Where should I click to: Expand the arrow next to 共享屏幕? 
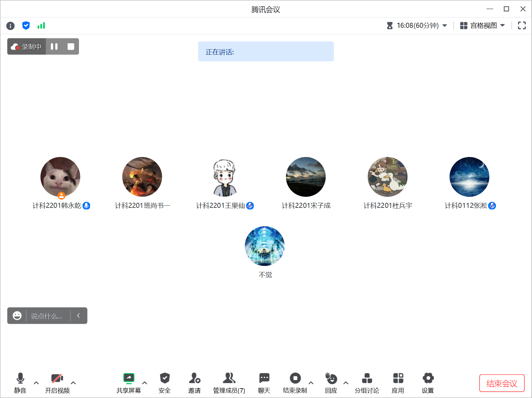click(145, 383)
